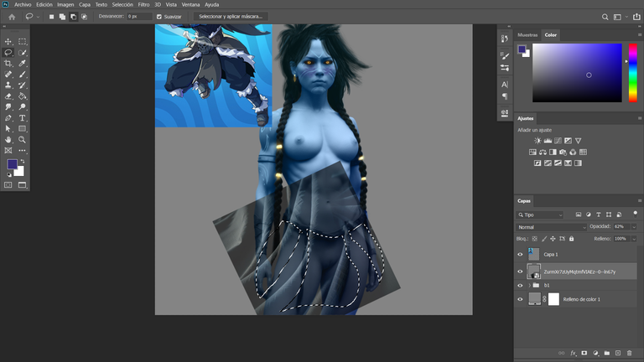644x362 pixels.
Task: Select the Move tool
Action: [8, 41]
